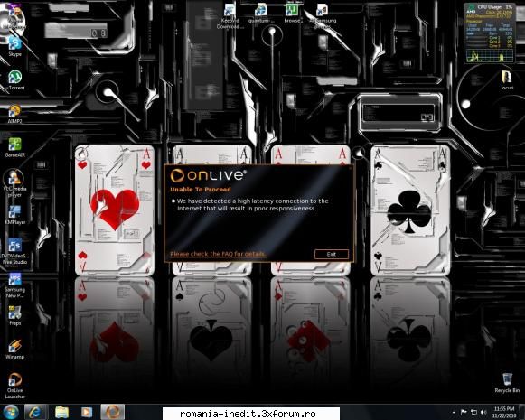Click the network tray icon
Image resolution: width=525 pixels, height=420 pixels.
473,413
